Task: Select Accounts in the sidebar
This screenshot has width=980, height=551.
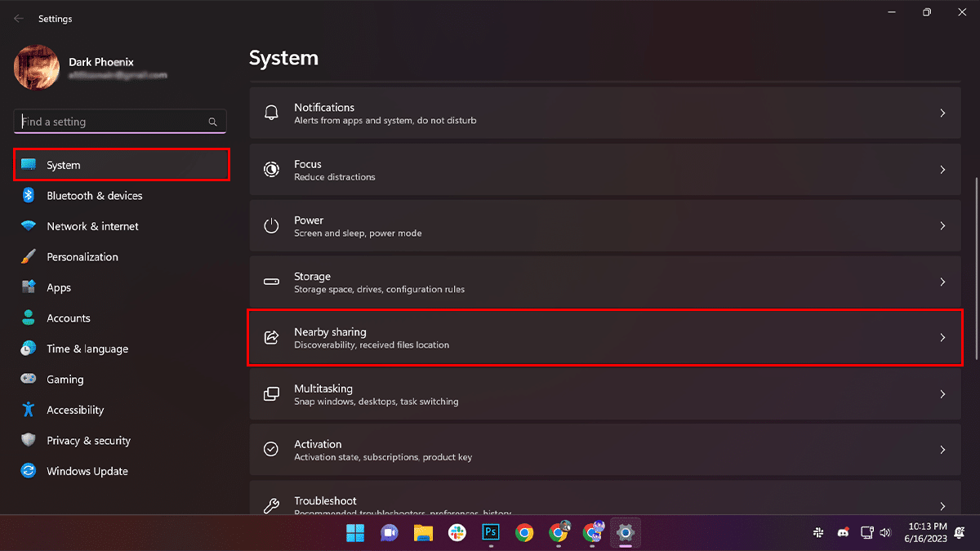Action: 69,318
